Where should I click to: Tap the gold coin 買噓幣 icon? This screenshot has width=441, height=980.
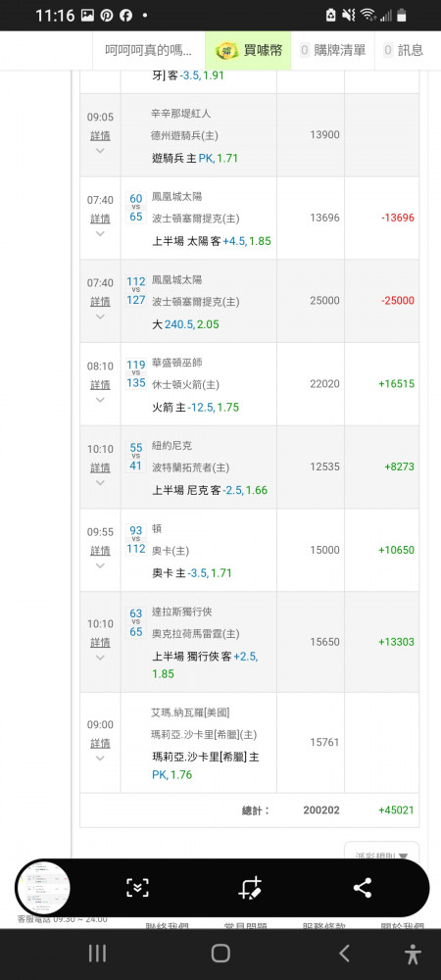[226, 51]
